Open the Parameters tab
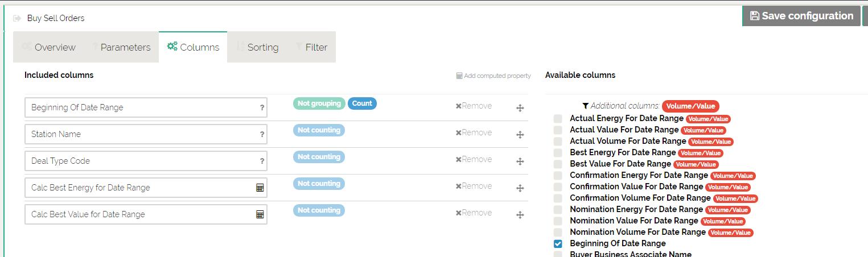Viewport: 868px width, 257px height. pyautogui.click(x=121, y=47)
